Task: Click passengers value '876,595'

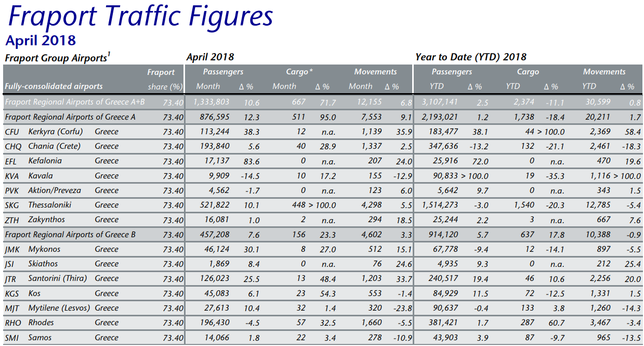Action: point(215,117)
